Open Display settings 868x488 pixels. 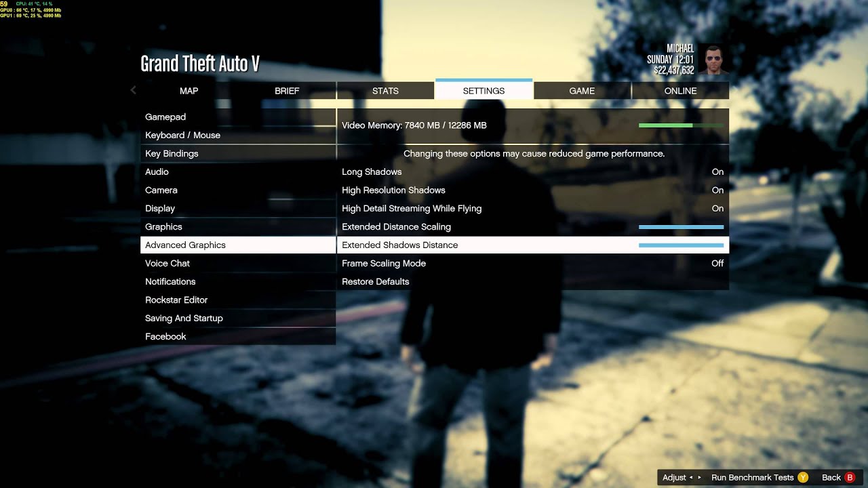[238, 209]
